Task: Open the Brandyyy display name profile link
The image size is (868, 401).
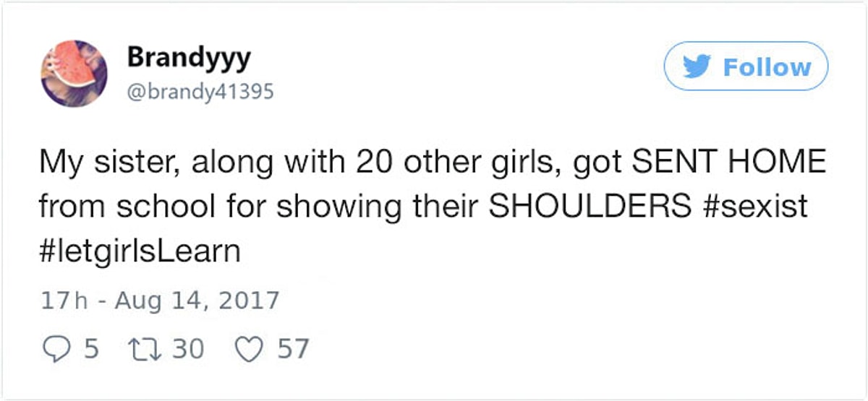Action: point(189,57)
